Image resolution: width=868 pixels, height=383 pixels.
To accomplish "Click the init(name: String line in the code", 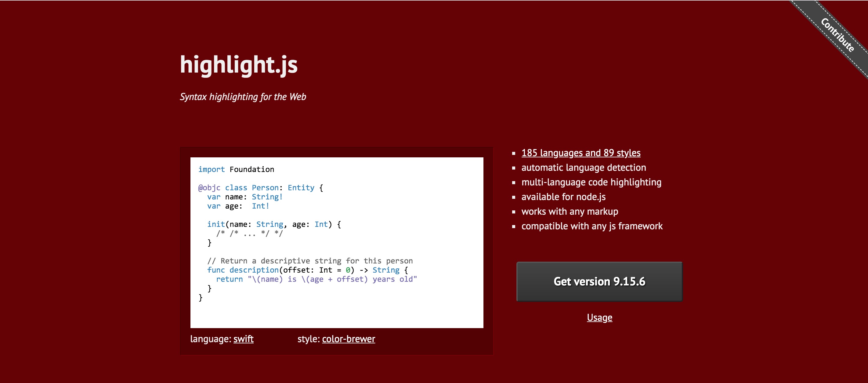I will pyautogui.click(x=273, y=224).
